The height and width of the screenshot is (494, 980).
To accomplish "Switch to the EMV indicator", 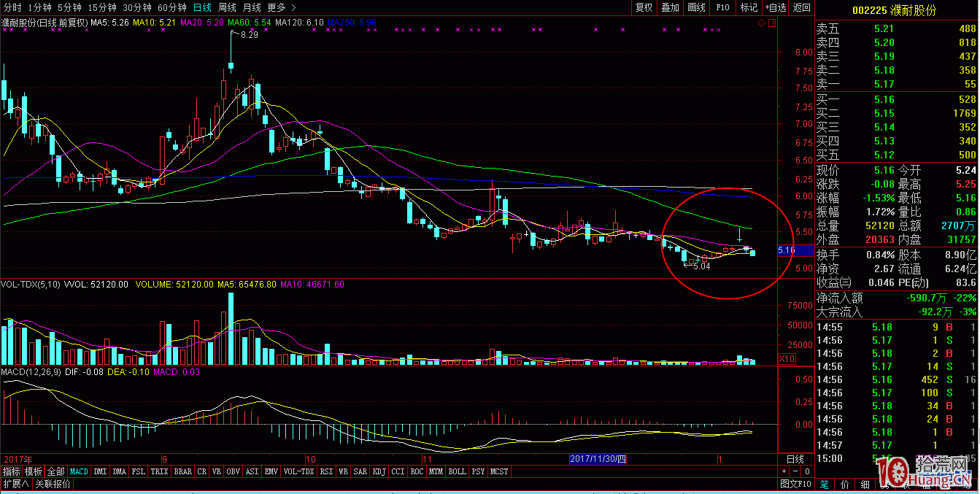I will click(x=271, y=471).
